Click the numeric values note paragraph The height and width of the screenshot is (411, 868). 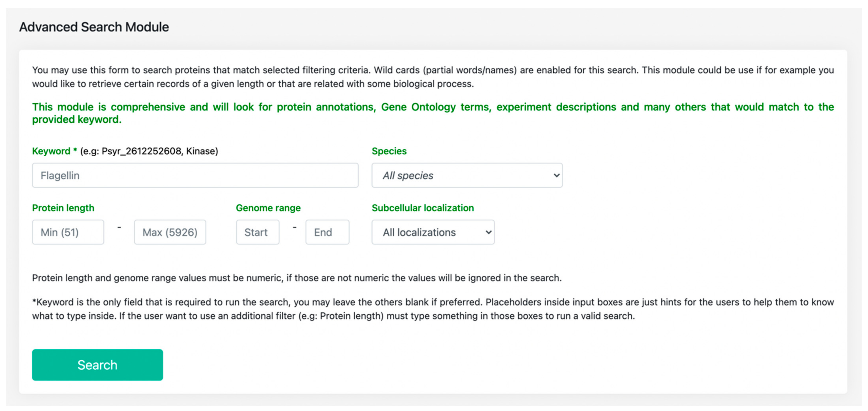tap(297, 278)
